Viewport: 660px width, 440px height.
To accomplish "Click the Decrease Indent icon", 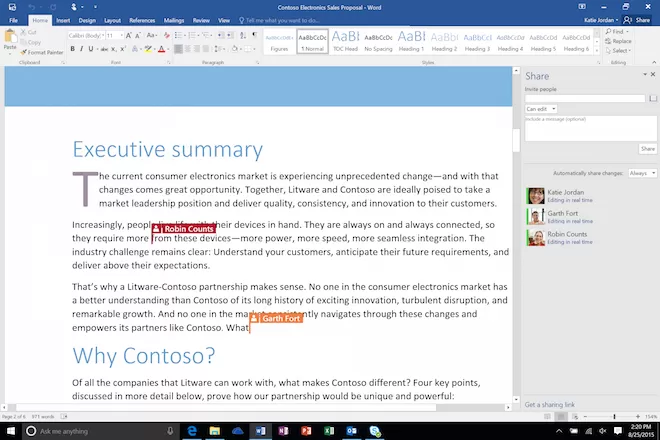I will tap(221, 36).
